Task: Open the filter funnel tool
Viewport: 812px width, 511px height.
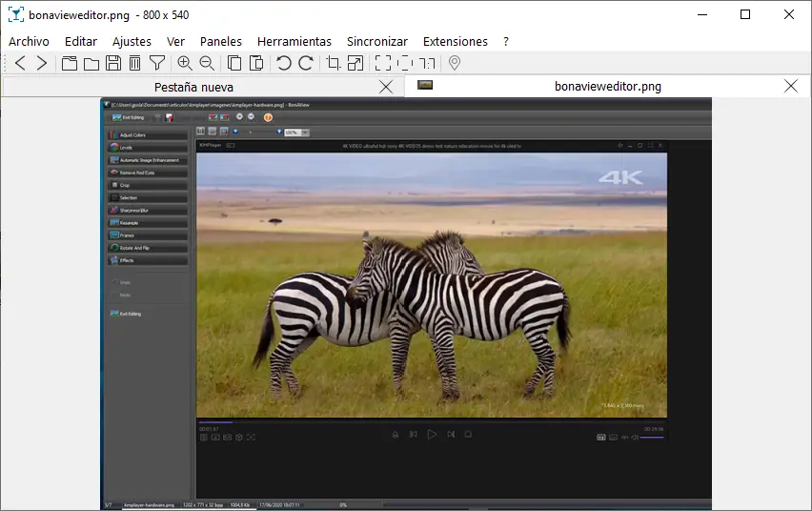Action: [157, 63]
